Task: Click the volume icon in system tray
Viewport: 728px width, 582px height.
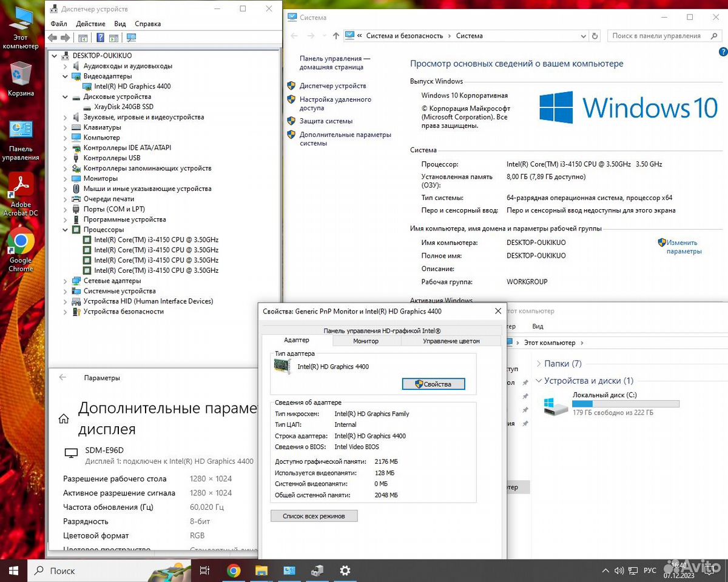Action: coord(619,570)
